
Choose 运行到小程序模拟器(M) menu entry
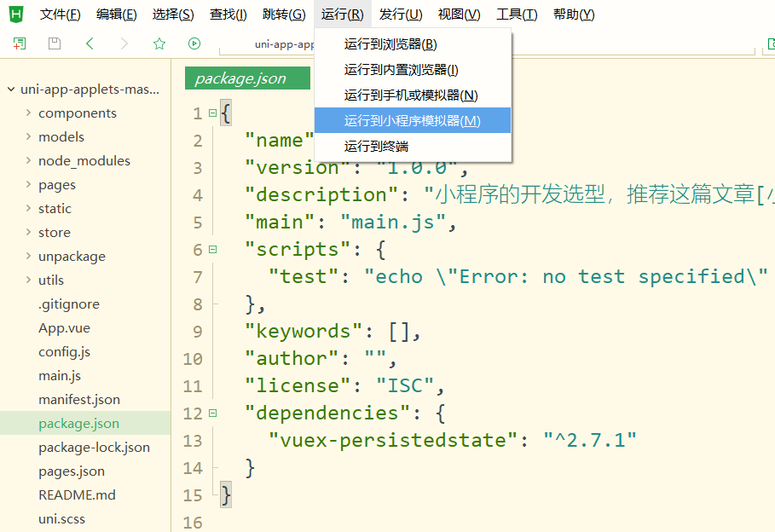tap(412, 121)
